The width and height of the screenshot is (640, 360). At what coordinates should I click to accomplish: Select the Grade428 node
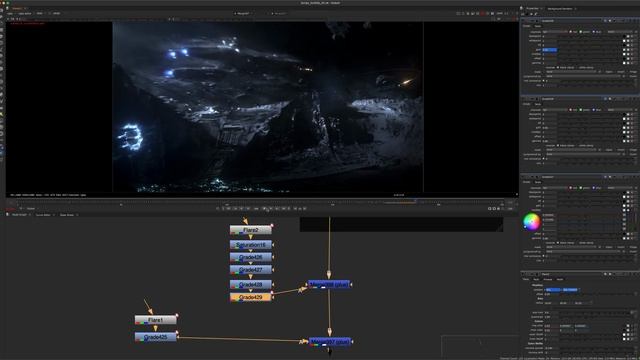pyautogui.click(x=251, y=284)
